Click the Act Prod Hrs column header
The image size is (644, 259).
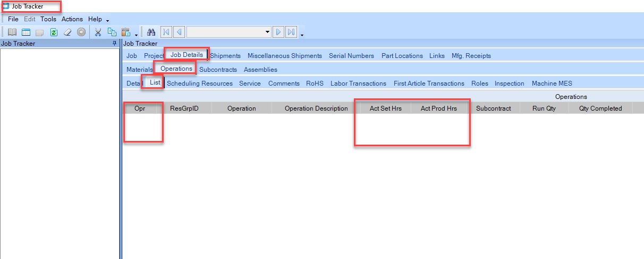tap(439, 108)
